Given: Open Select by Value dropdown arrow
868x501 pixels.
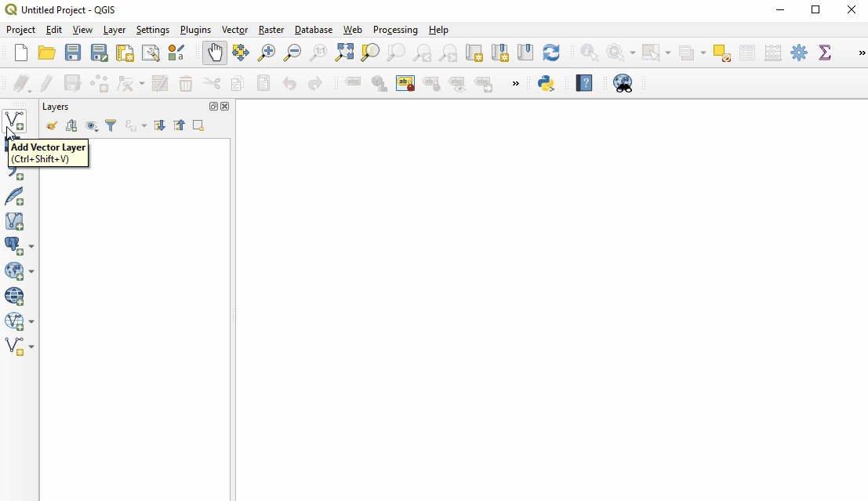Looking at the screenshot, I should (x=703, y=53).
